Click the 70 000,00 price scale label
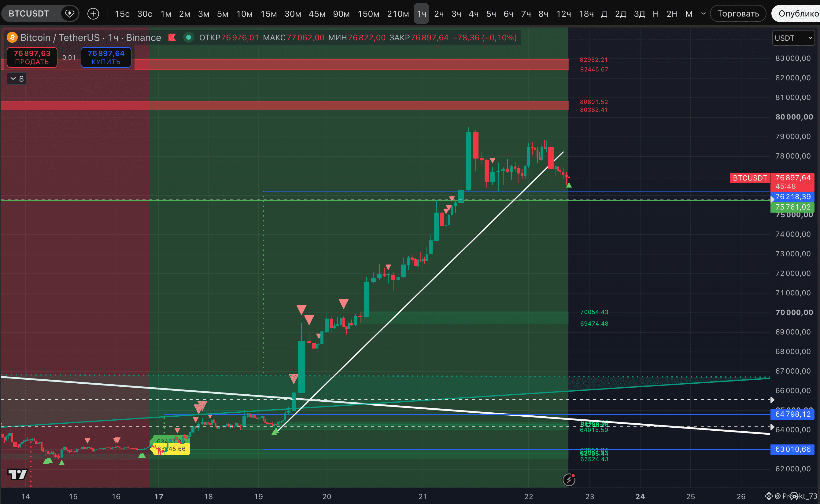Image resolution: width=820 pixels, height=504 pixels. click(x=794, y=312)
